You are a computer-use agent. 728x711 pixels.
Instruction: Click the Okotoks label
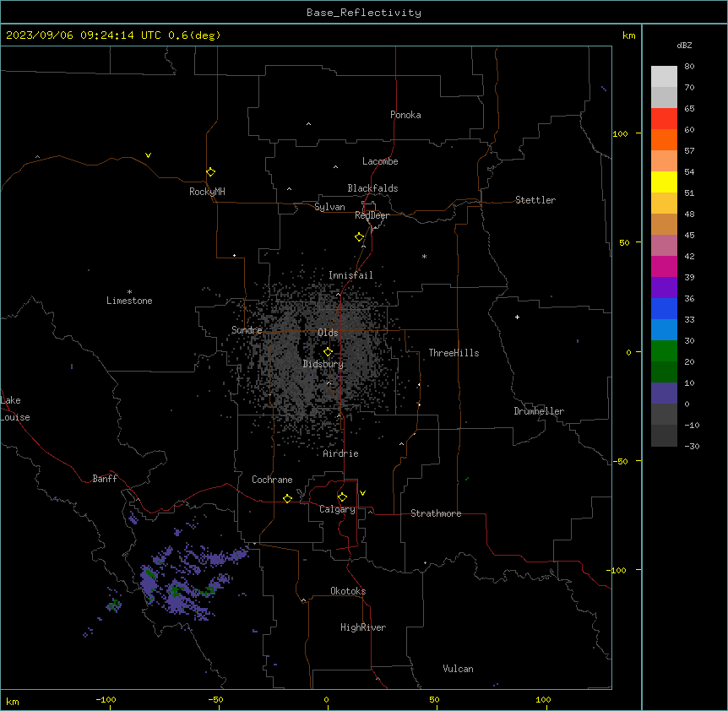pyautogui.click(x=348, y=591)
